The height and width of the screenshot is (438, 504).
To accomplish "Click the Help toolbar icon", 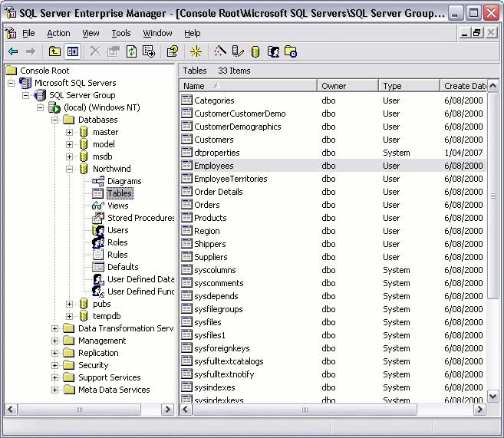I will coord(173,51).
